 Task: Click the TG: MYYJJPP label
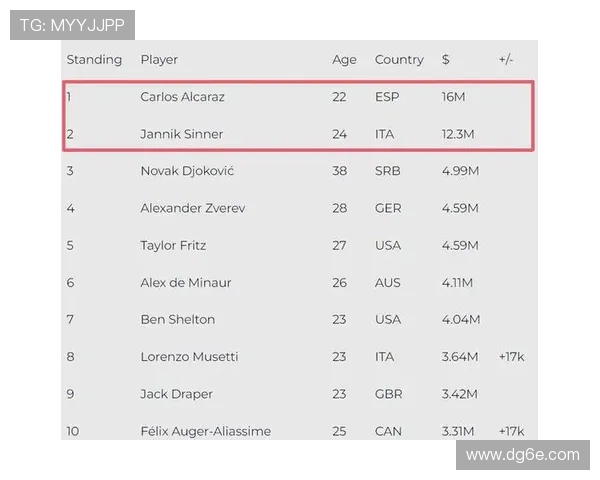[x=72, y=26]
